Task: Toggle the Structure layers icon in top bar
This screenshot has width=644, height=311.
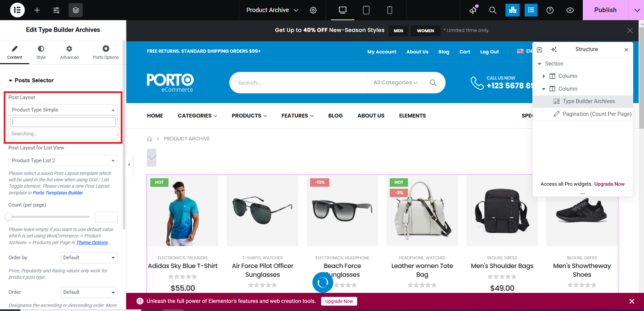Action: [76, 10]
